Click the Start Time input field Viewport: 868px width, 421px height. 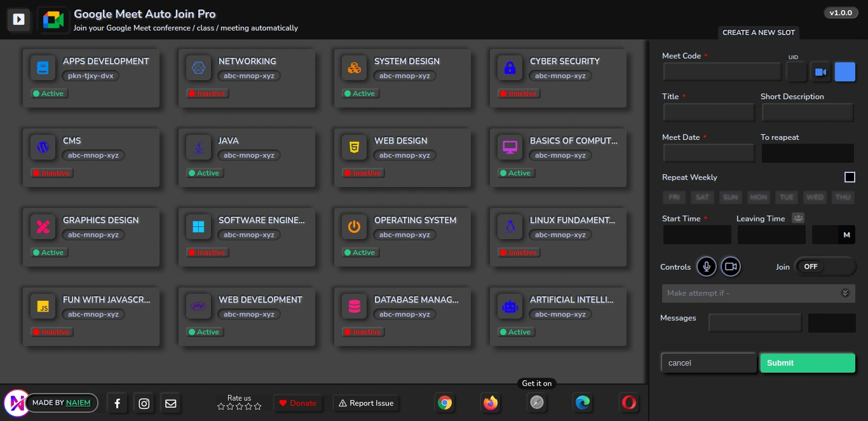point(697,235)
